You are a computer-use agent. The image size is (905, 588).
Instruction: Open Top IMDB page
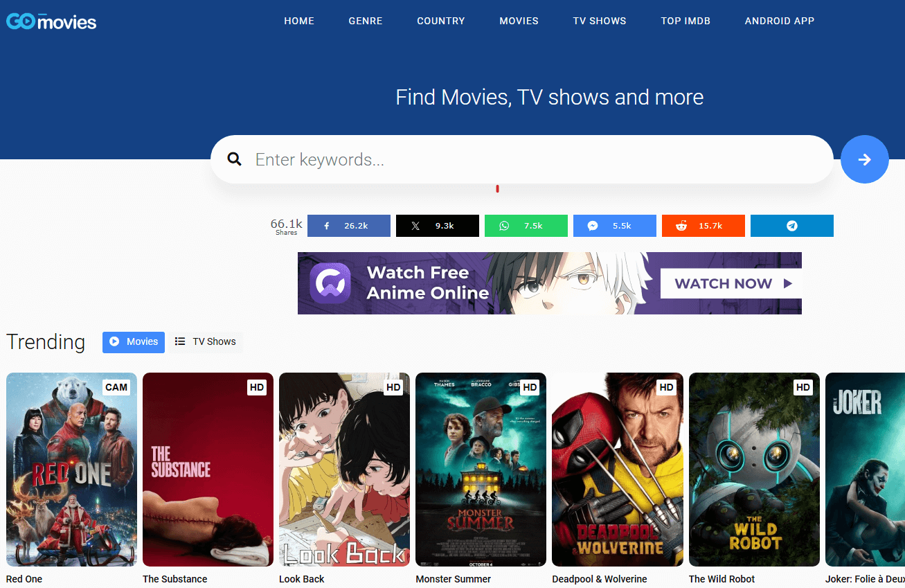pyautogui.click(x=686, y=21)
